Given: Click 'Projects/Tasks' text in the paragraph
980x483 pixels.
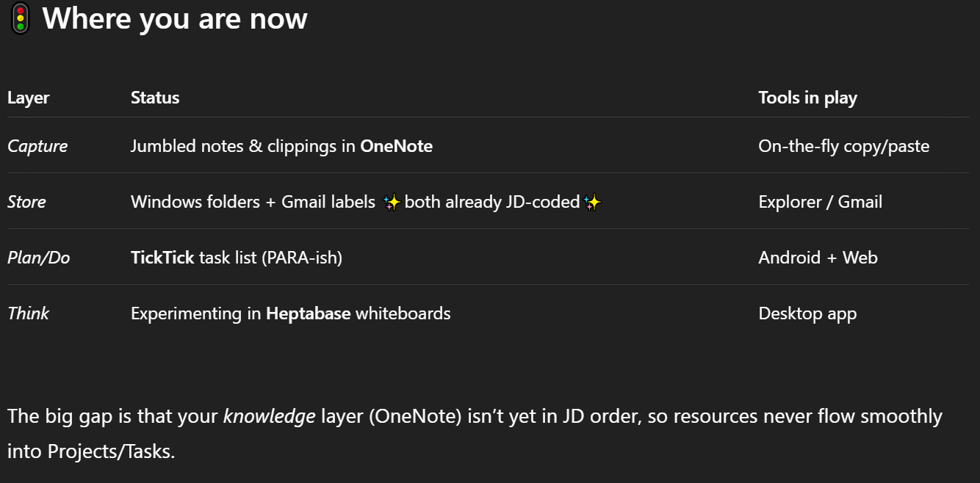Looking at the screenshot, I should [111, 451].
